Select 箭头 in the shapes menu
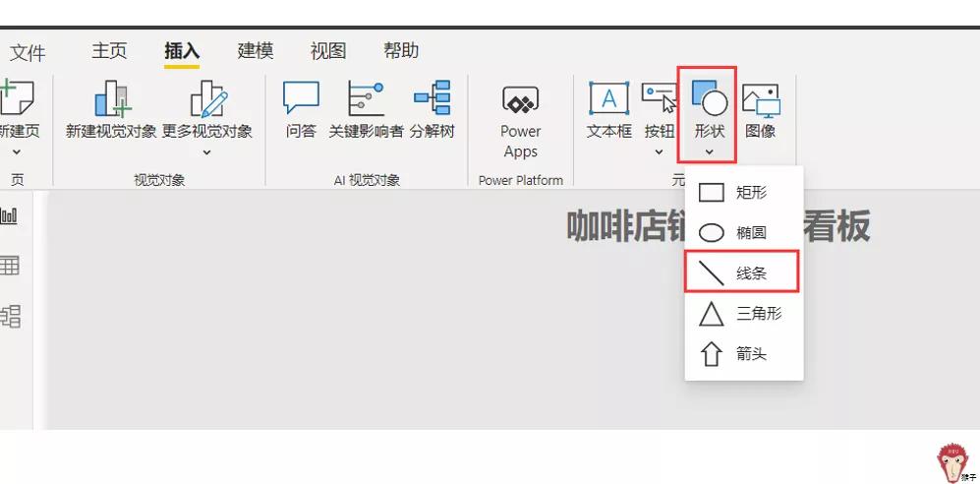The image size is (980, 484). (744, 354)
